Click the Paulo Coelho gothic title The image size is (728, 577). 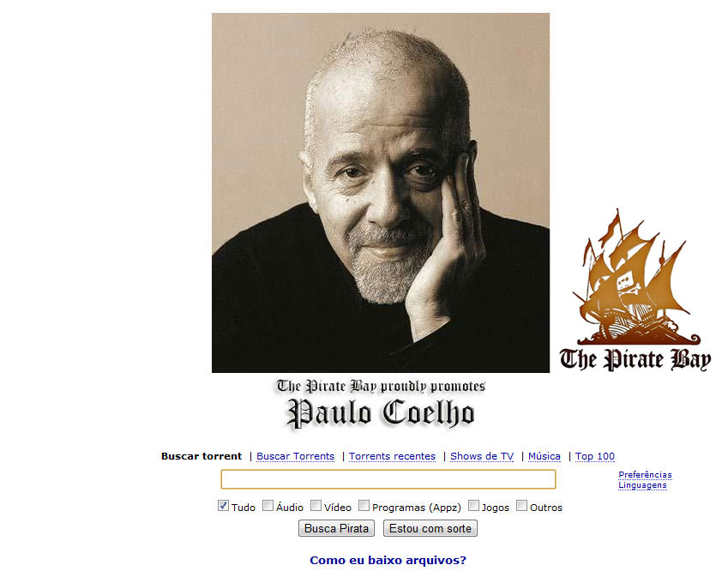(x=381, y=412)
